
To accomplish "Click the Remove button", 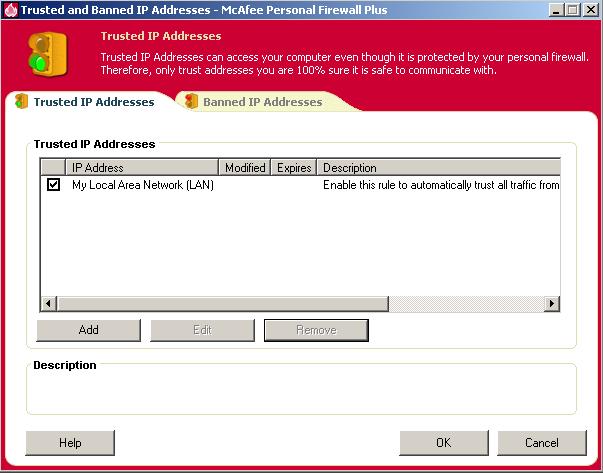I will (x=316, y=330).
